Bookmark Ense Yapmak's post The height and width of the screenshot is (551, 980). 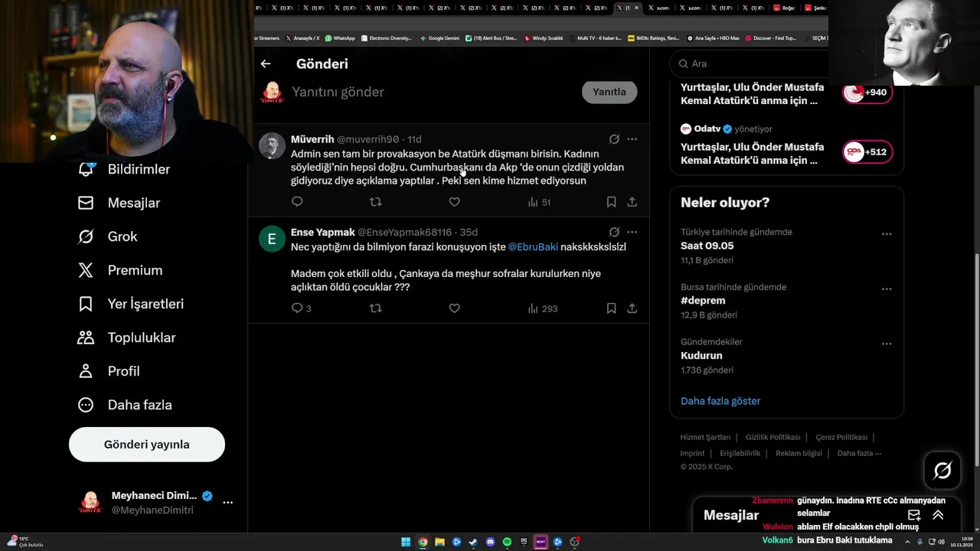coord(611,308)
